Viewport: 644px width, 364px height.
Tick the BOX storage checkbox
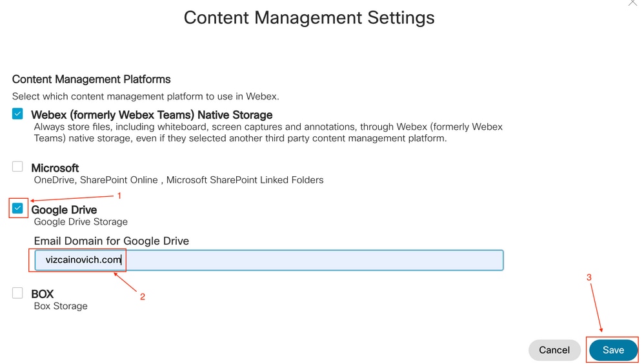(x=17, y=293)
